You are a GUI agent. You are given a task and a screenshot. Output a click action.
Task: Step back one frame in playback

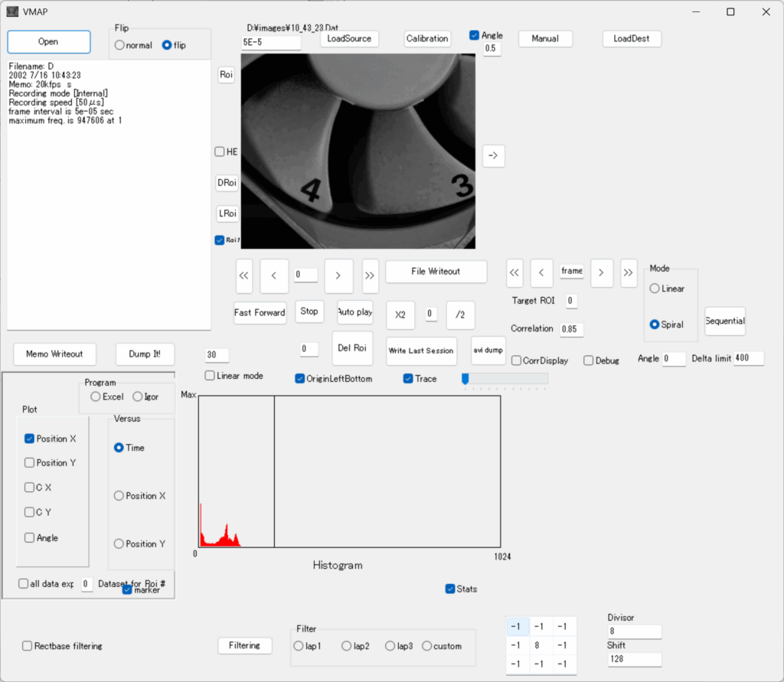[x=274, y=276]
